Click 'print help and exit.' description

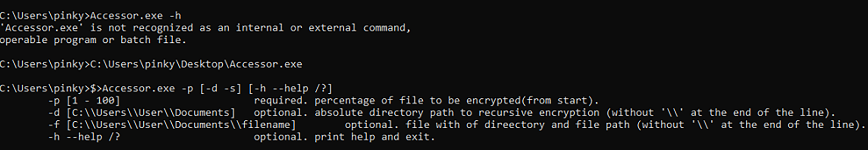tap(375, 137)
